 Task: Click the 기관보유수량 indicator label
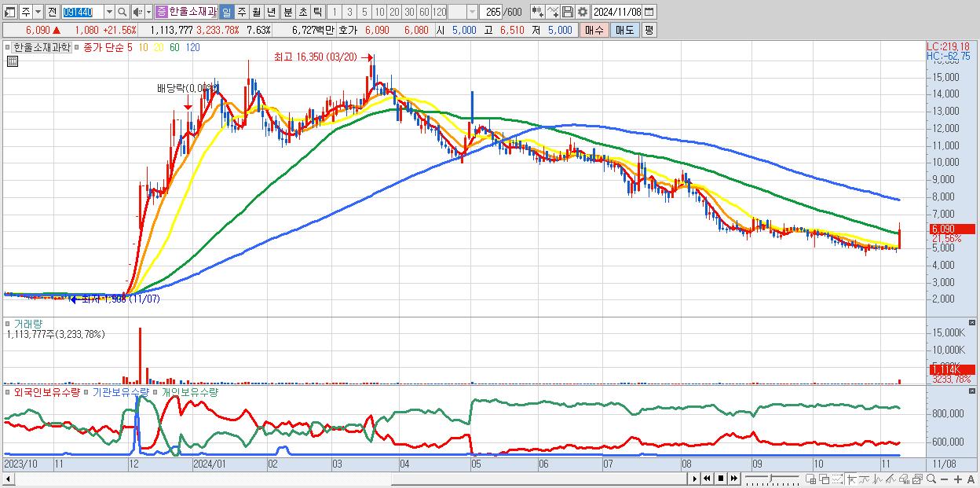(122, 391)
